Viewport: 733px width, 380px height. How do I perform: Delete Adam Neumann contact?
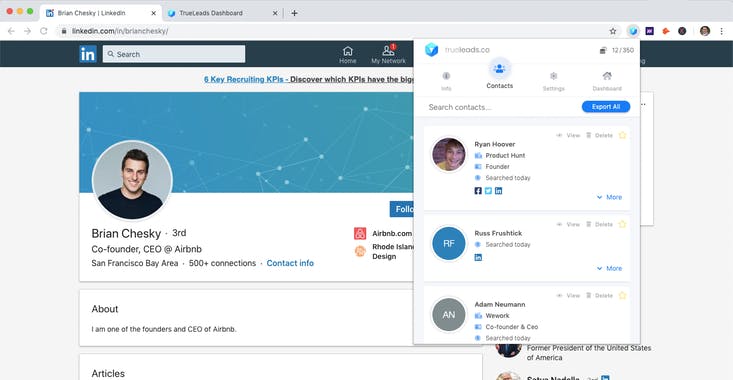click(x=599, y=295)
